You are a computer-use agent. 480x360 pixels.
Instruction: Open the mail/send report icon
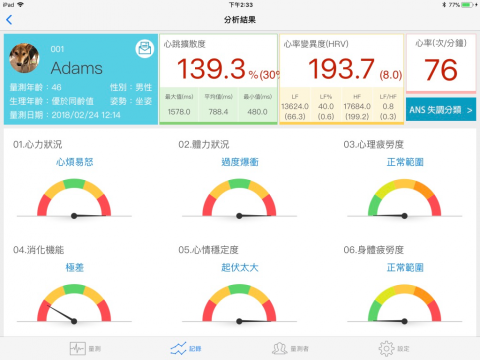pyautogui.click(x=145, y=49)
